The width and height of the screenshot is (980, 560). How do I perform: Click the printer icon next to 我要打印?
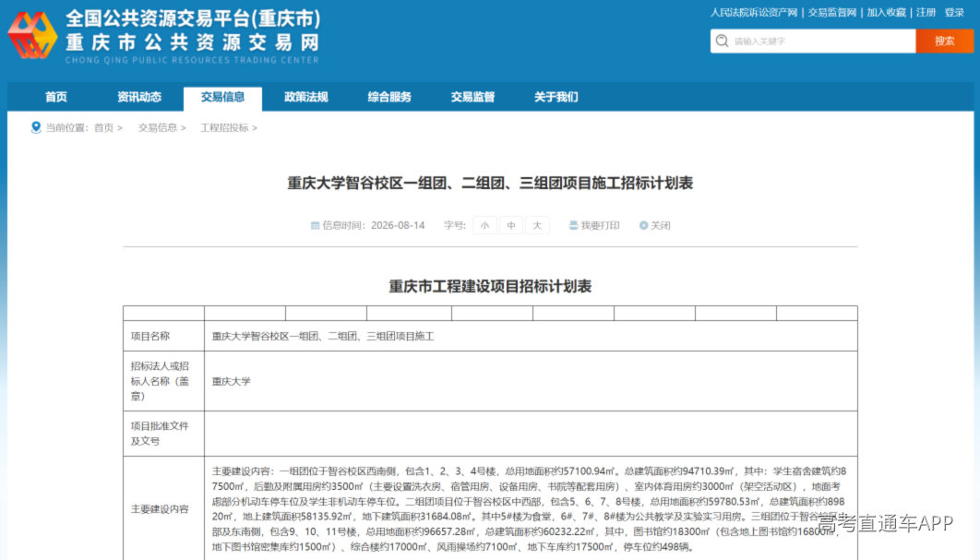pyautogui.click(x=573, y=226)
